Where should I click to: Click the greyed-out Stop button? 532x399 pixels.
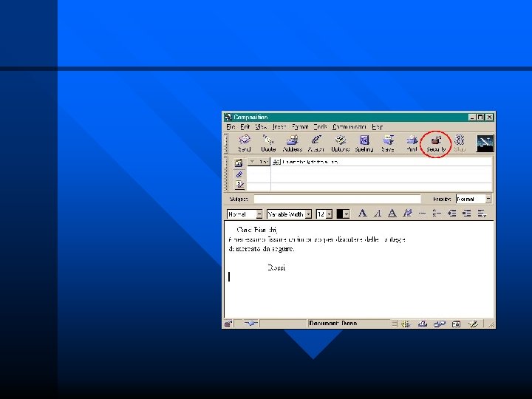(460, 143)
